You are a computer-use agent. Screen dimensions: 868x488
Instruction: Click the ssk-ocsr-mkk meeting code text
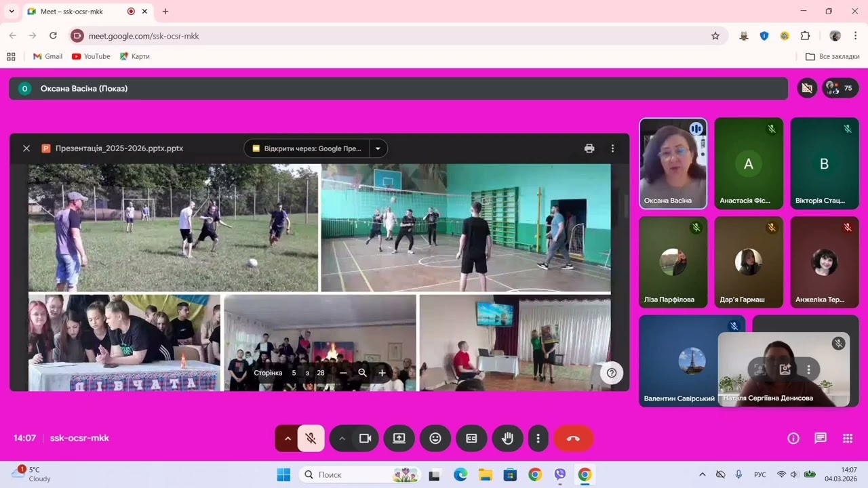79,438
